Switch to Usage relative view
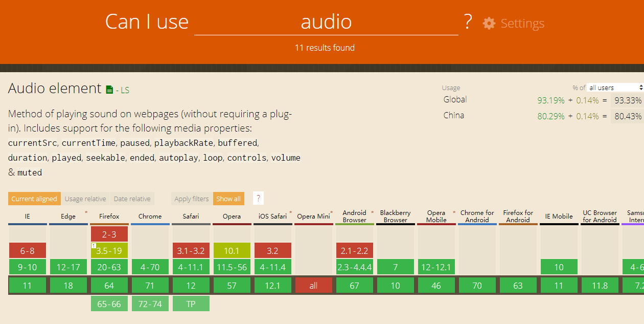Screen dimensions: 644x324 (85, 199)
